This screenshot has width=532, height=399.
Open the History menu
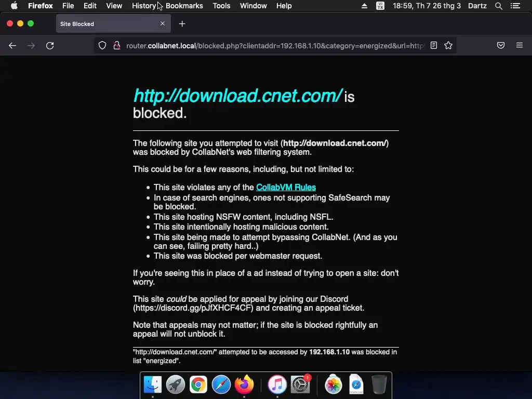coord(144,6)
